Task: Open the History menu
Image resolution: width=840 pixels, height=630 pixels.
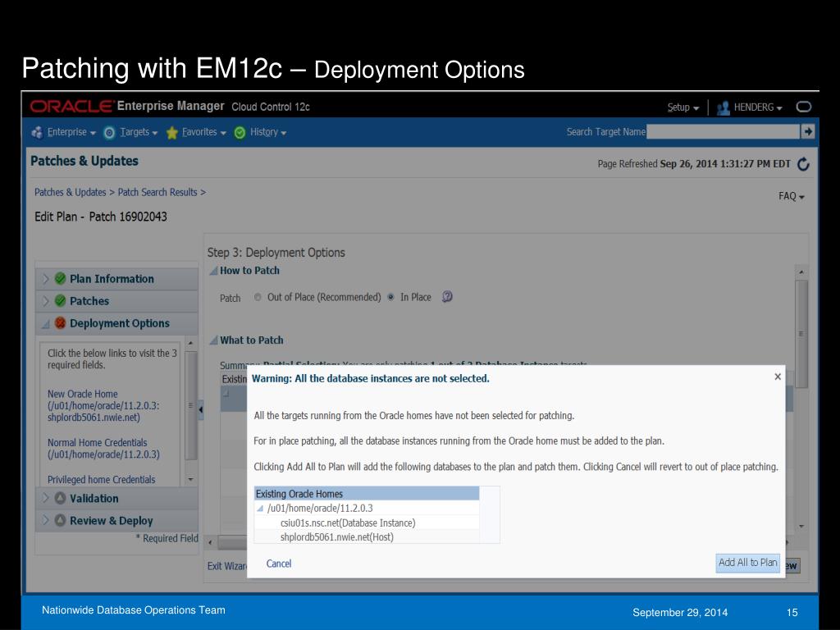Action: pyautogui.click(x=268, y=132)
